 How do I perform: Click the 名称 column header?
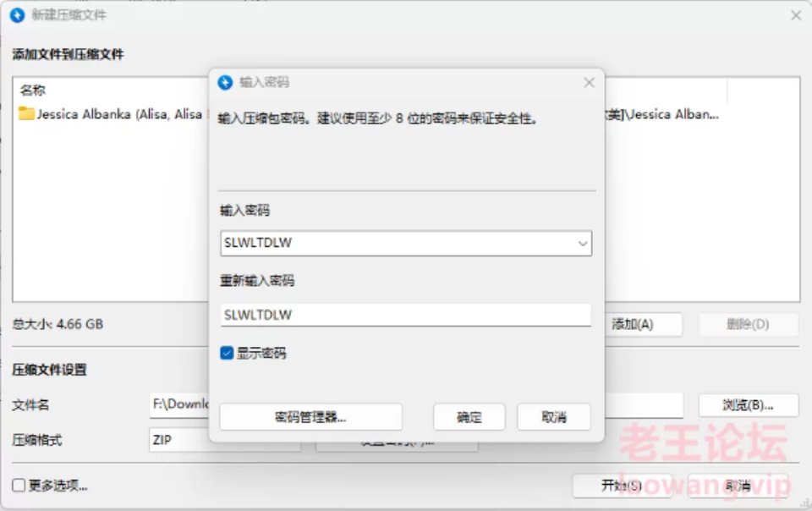point(33,90)
